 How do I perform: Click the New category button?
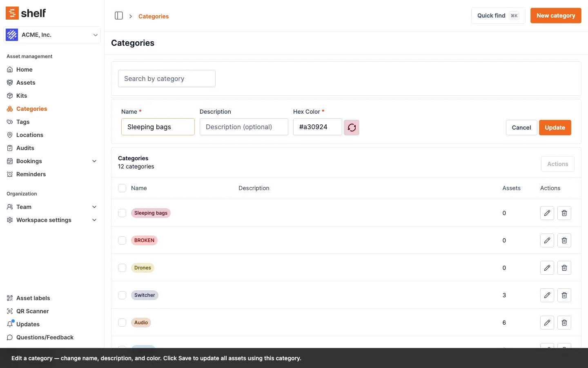click(x=555, y=16)
